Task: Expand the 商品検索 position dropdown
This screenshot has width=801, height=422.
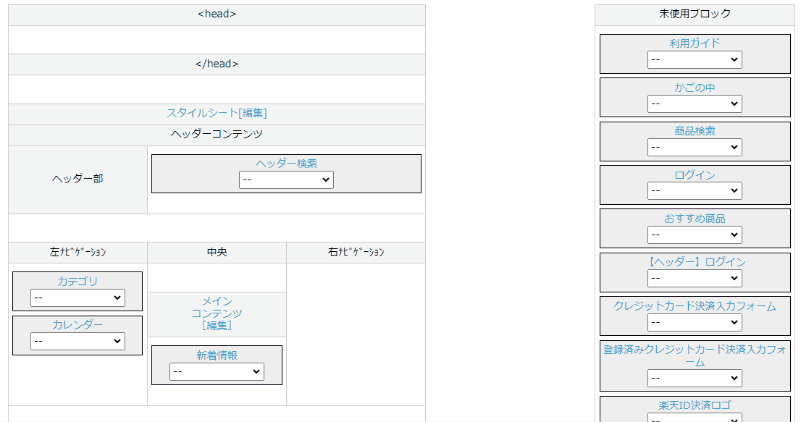Action: (695, 147)
